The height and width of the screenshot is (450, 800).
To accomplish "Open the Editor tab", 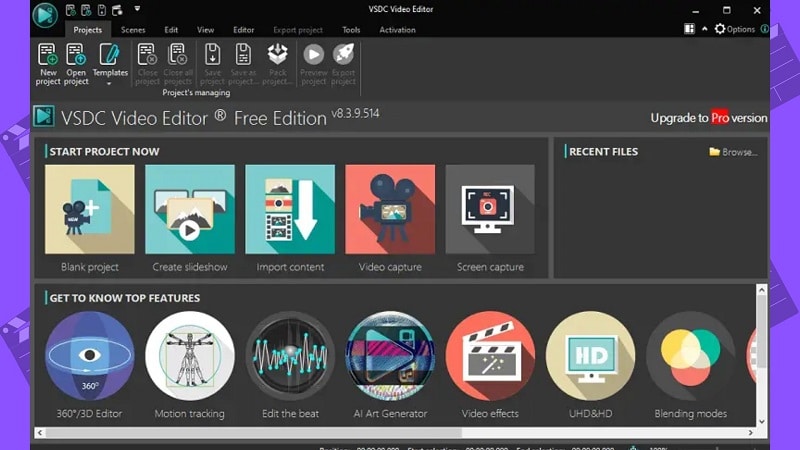I will [243, 30].
